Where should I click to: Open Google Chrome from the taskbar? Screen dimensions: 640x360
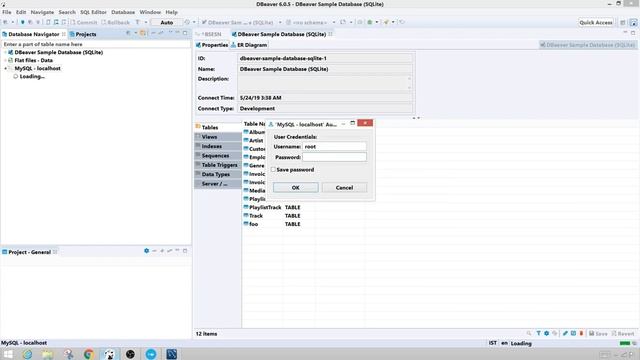89,354
